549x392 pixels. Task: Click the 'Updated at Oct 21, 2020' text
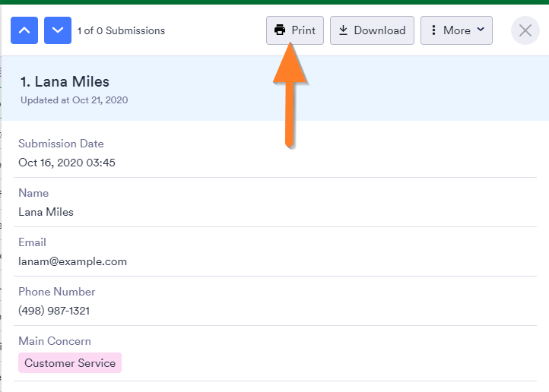tap(75, 100)
